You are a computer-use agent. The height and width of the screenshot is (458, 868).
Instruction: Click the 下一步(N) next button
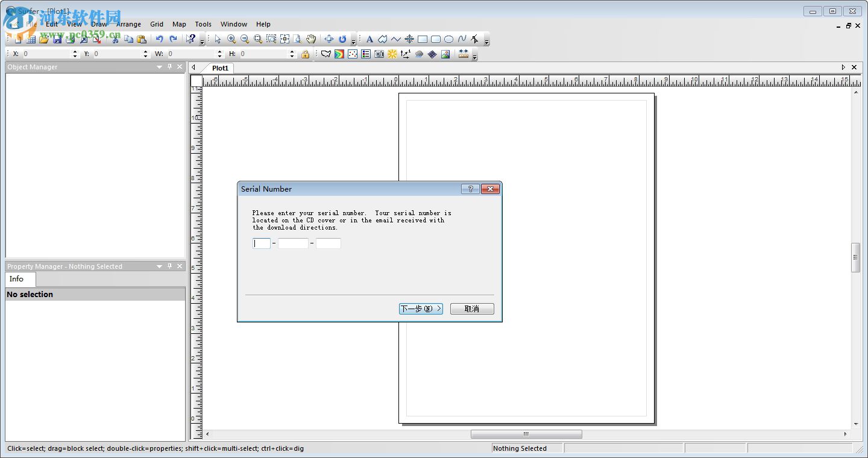(421, 309)
